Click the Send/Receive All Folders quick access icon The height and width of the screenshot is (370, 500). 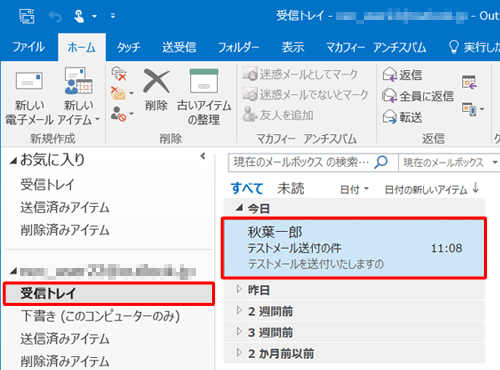point(27,16)
